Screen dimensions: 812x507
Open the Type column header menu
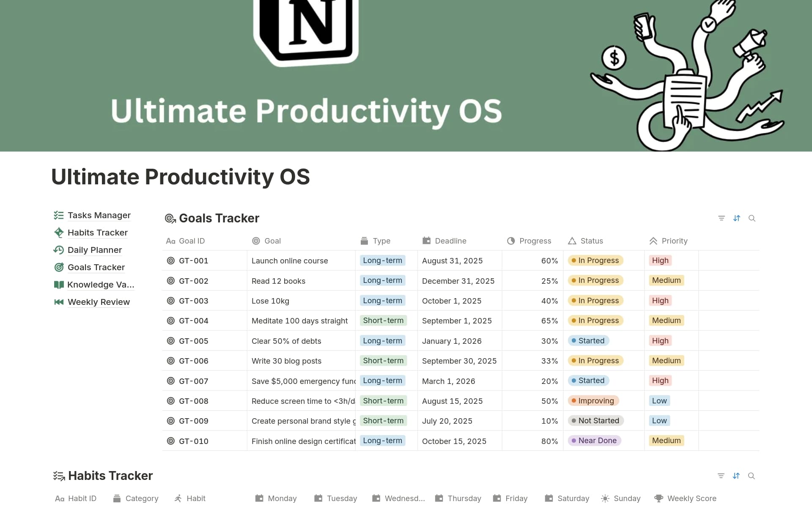(381, 241)
